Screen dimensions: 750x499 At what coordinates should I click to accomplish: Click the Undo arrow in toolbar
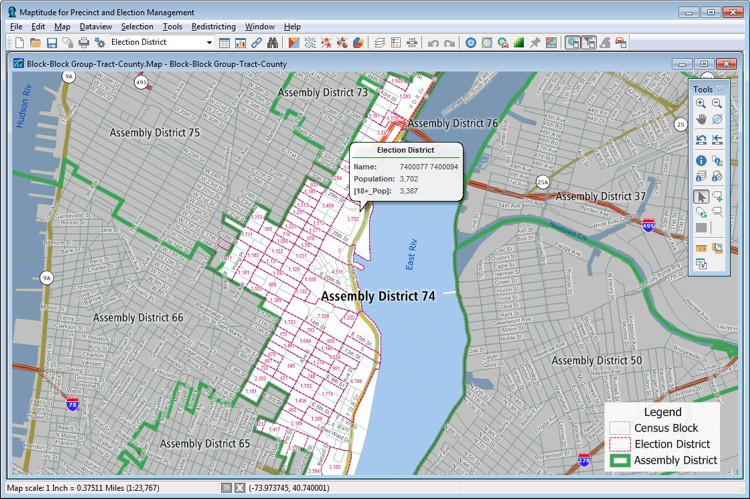(433, 43)
